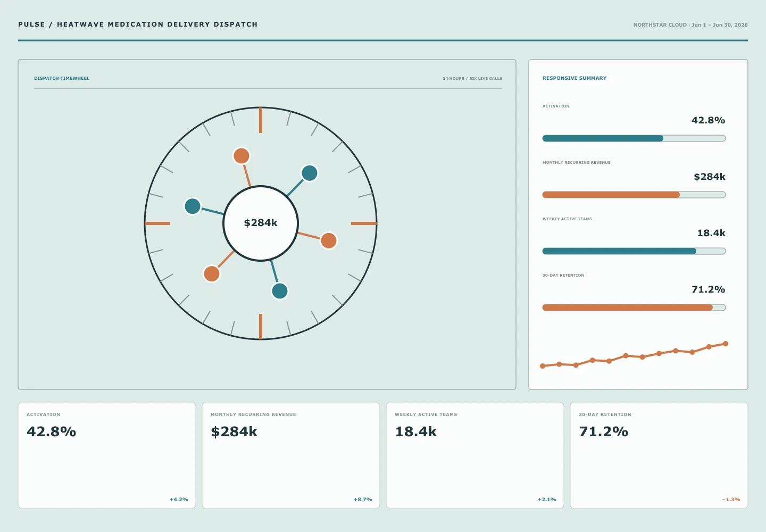Click the Activation progress bar in Responsive Summary
766x532 pixels.
(634, 138)
